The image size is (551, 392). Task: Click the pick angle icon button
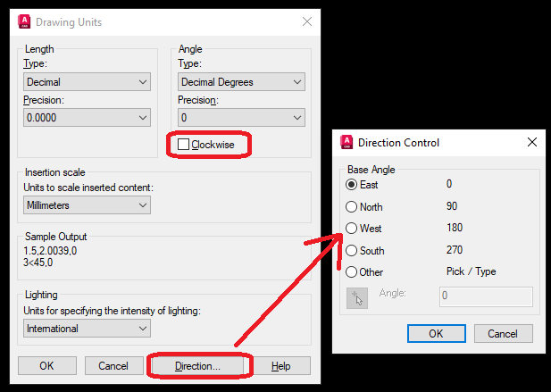click(356, 297)
